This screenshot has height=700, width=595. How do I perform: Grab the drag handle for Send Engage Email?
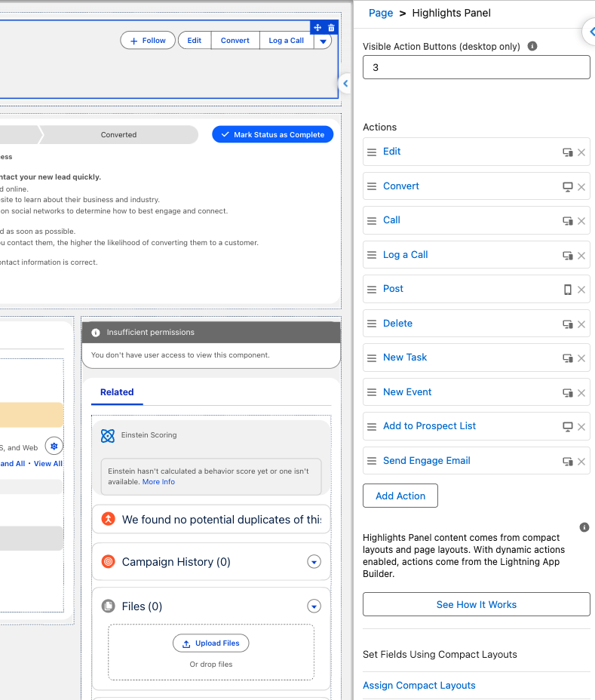(x=371, y=462)
